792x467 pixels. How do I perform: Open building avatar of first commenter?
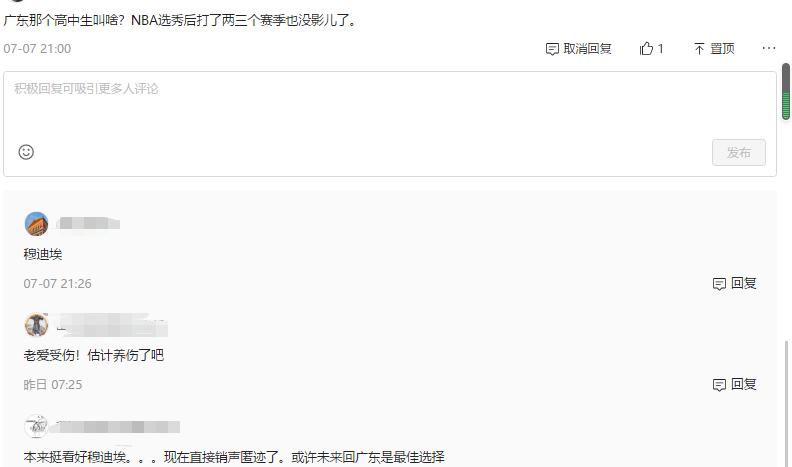coord(36,224)
